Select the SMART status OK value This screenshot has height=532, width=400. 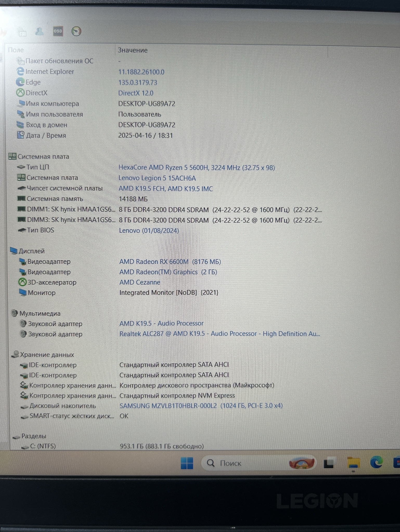[x=124, y=416]
